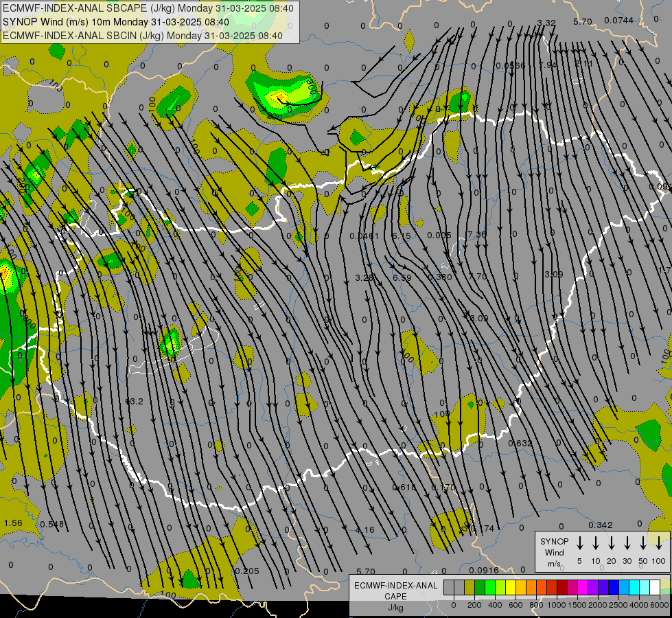Screen dimensions: 672x618
Task: Click the 800 tick label on the CAPE scale
Action: tap(536, 605)
